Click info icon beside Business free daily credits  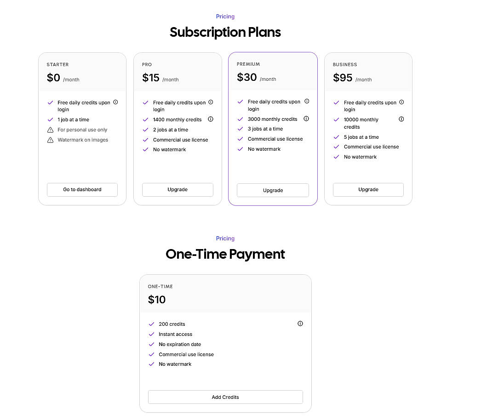[x=401, y=102]
